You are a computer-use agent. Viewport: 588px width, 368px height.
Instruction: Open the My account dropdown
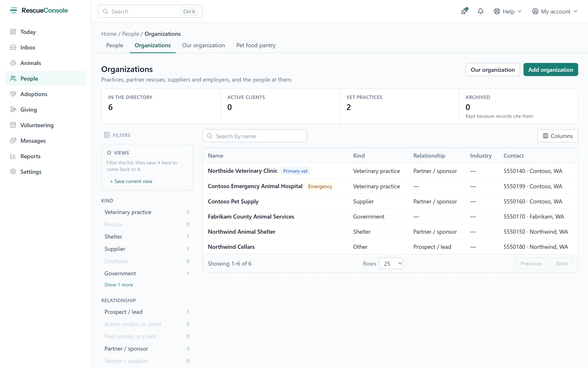(x=555, y=11)
